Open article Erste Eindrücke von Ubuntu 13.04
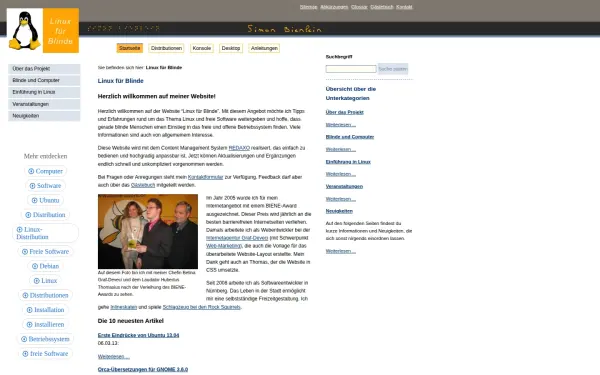 pyautogui.click(x=139, y=335)
